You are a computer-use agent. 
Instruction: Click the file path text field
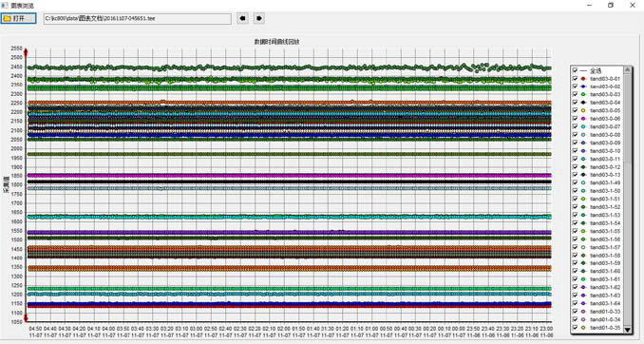point(138,18)
